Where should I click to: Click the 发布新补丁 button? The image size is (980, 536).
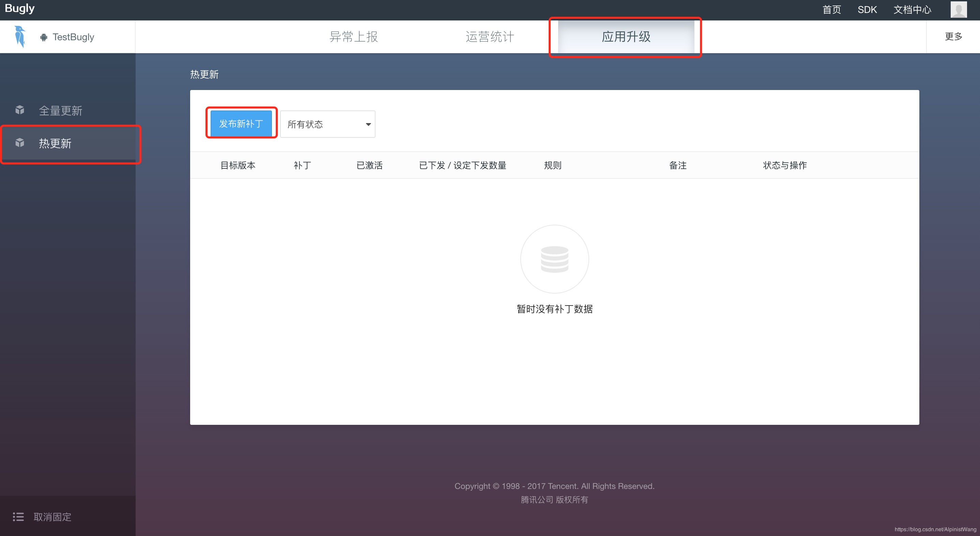[x=241, y=123]
